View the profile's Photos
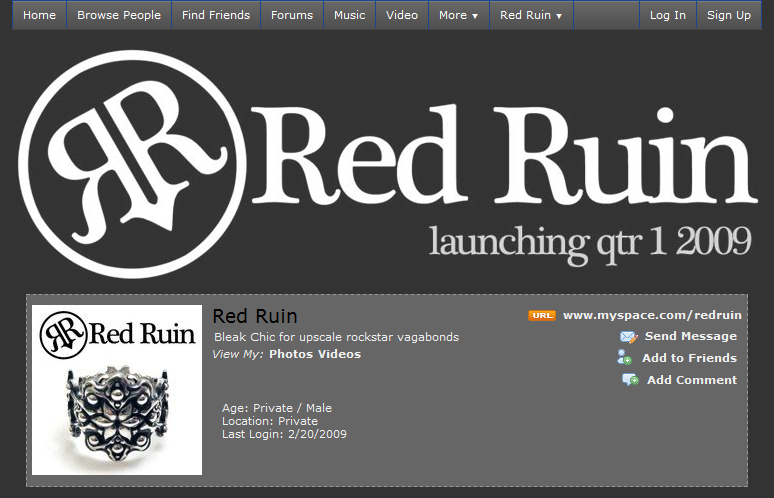This screenshot has width=774, height=498. [x=291, y=354]
